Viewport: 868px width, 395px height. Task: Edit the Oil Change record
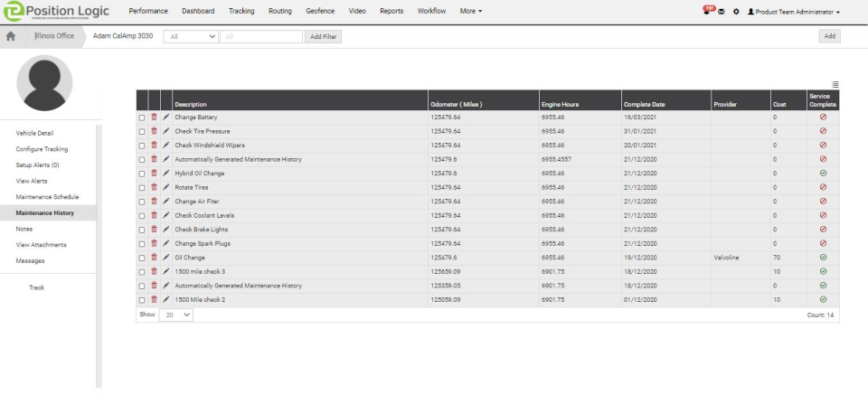coord(166,258)
